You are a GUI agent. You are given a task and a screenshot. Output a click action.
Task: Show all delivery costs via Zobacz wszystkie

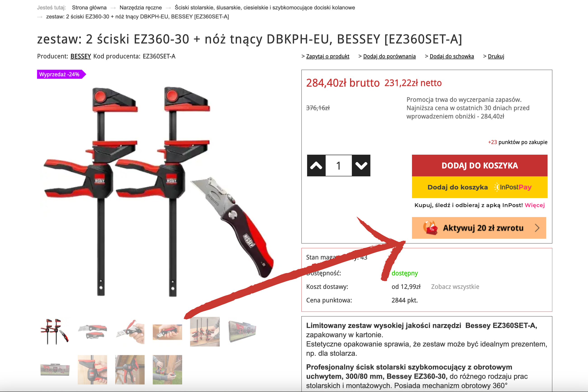[455, 287]
